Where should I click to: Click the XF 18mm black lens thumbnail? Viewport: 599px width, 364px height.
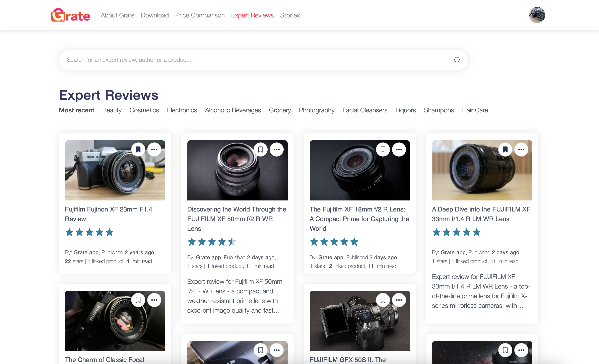tap(360, 170)
